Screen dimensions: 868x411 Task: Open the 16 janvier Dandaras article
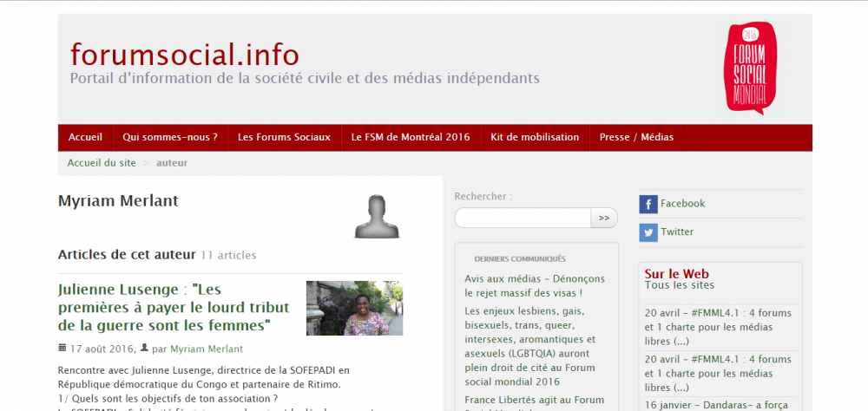click(719, 404)
